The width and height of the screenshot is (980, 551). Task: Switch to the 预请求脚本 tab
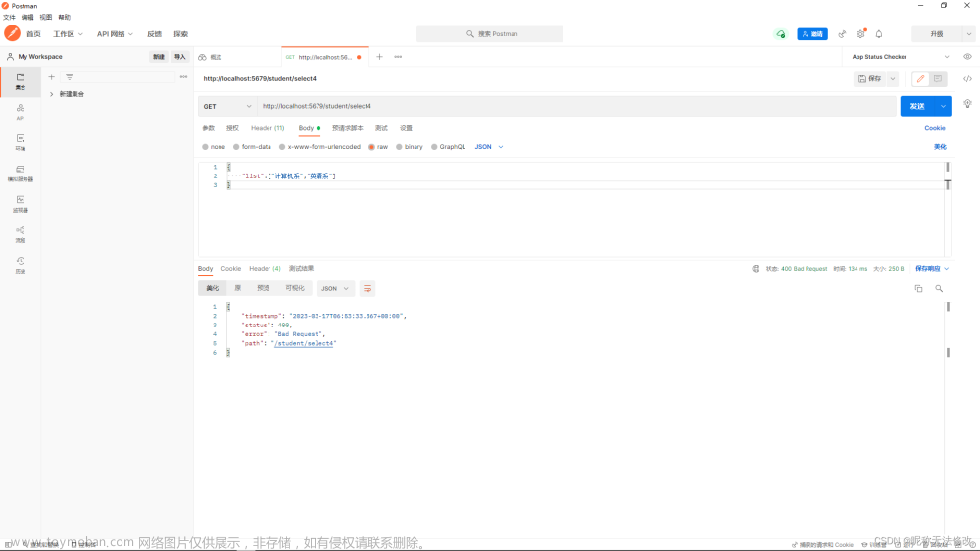pyautogui.click(x=348, y=128)
